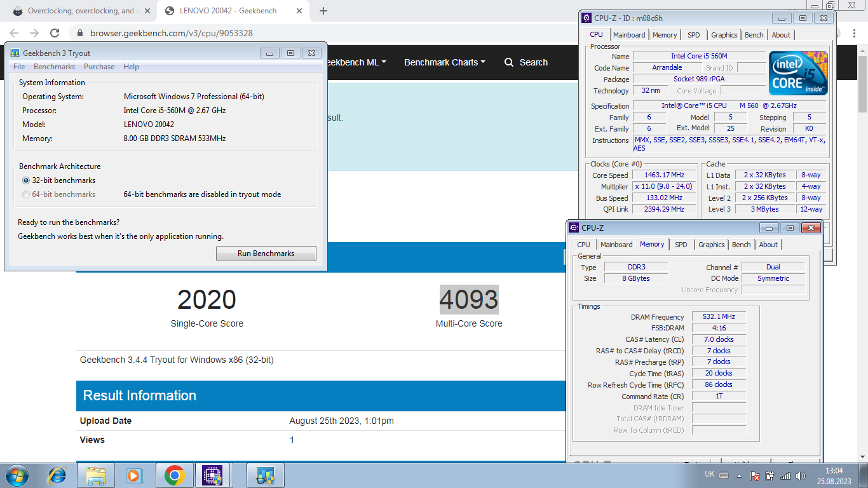Show hidden tray icons arrow
Viewport: 868px width, 488px height.
point(739,475)
